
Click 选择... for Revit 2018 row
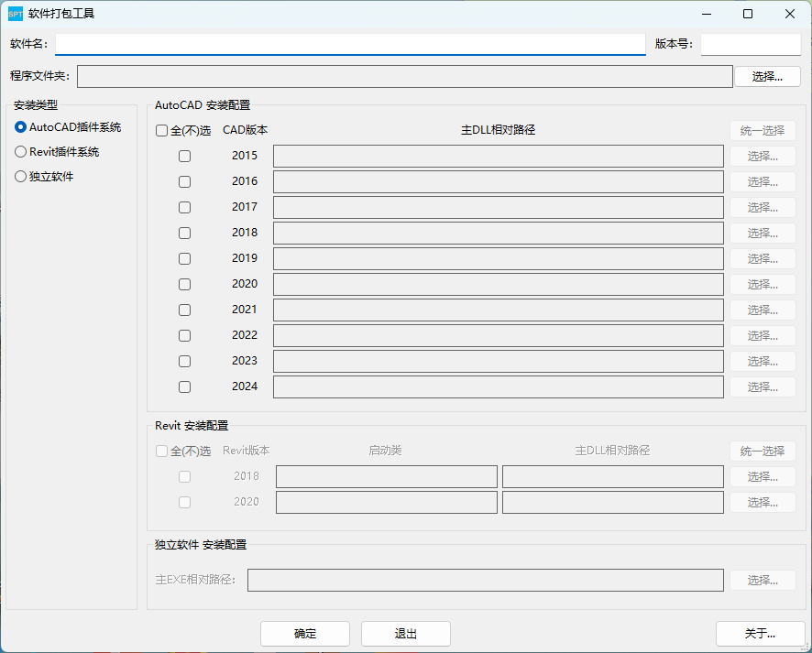[763, 476]
